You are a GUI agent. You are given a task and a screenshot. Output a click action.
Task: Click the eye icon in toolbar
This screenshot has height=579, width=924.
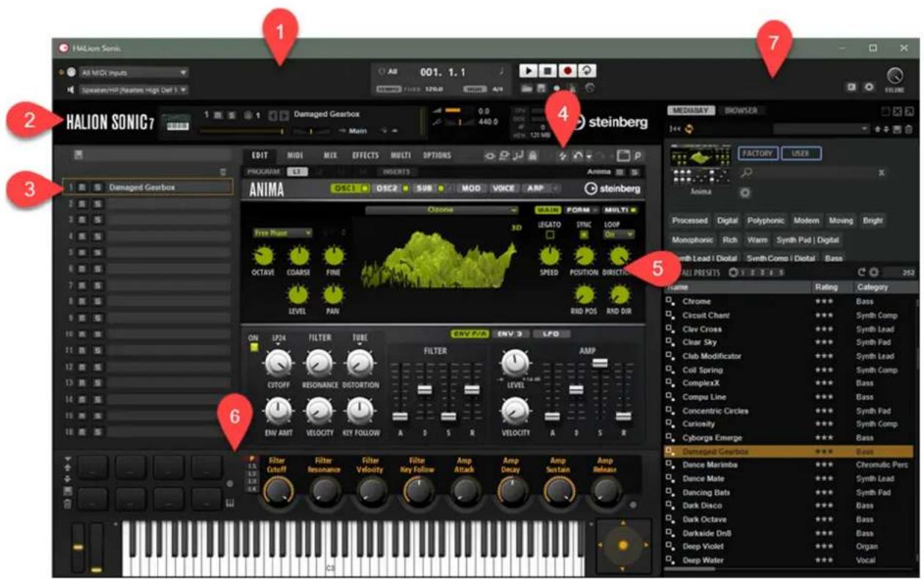(x=490, y=157)
